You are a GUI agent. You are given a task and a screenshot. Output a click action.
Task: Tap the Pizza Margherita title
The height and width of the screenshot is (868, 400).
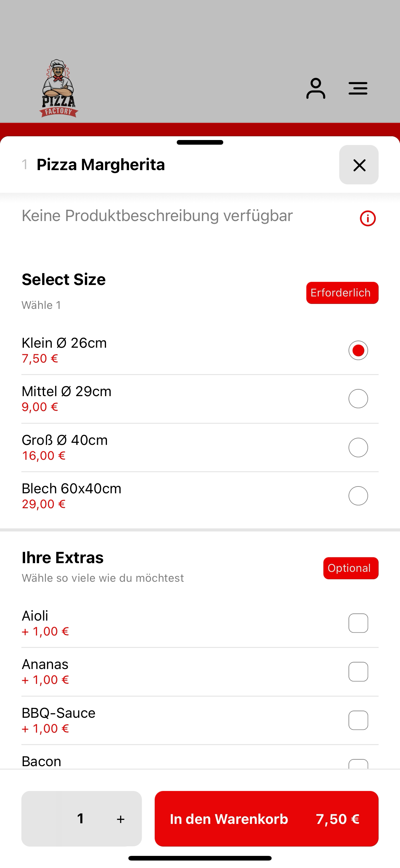point(101,165)
